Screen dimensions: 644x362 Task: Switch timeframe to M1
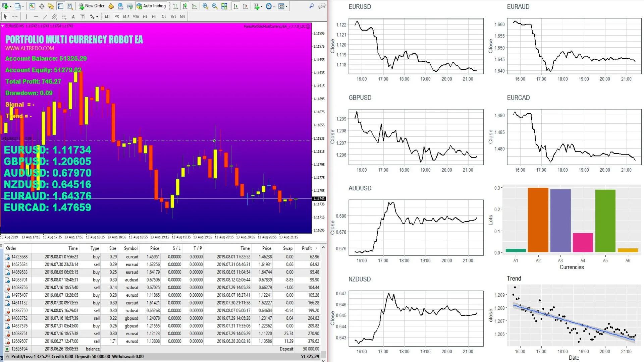(107, 16)
